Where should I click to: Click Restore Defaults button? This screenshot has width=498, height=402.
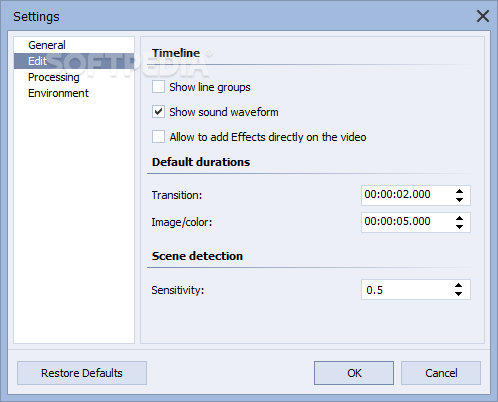[82, 373]
